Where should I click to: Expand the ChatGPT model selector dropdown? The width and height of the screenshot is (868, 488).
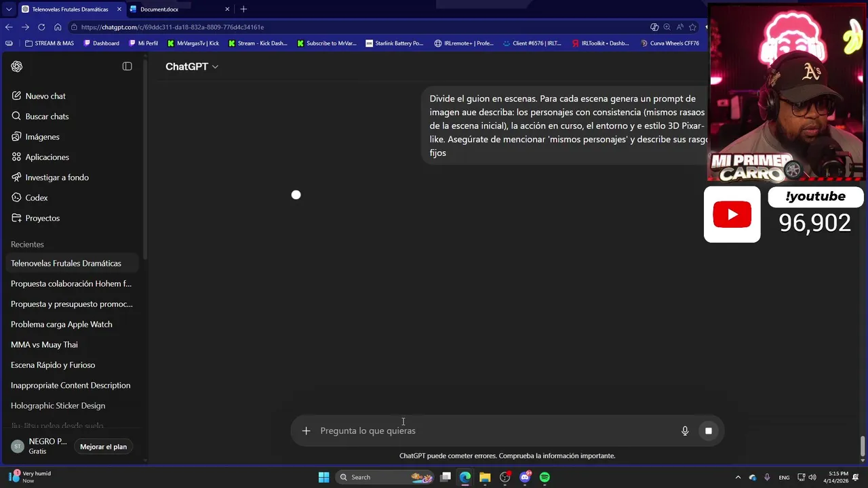[x=192, y=66]
